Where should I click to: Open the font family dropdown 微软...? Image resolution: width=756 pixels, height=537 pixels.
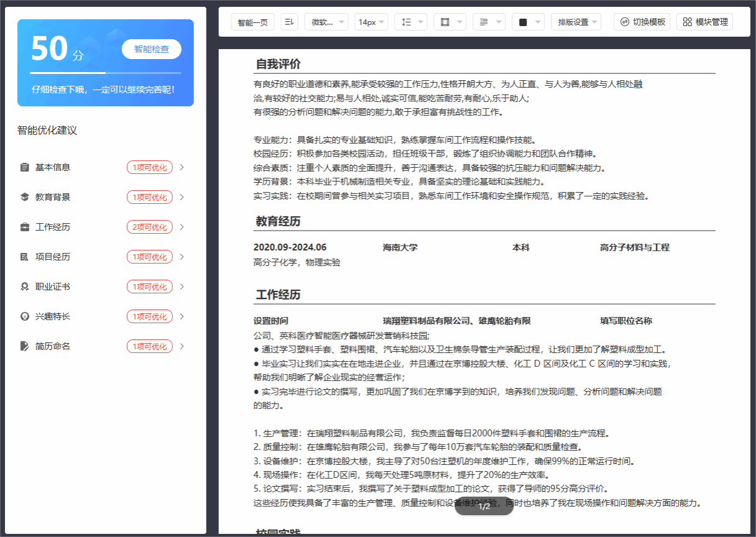pyautogui.click(x=326, y=22)
